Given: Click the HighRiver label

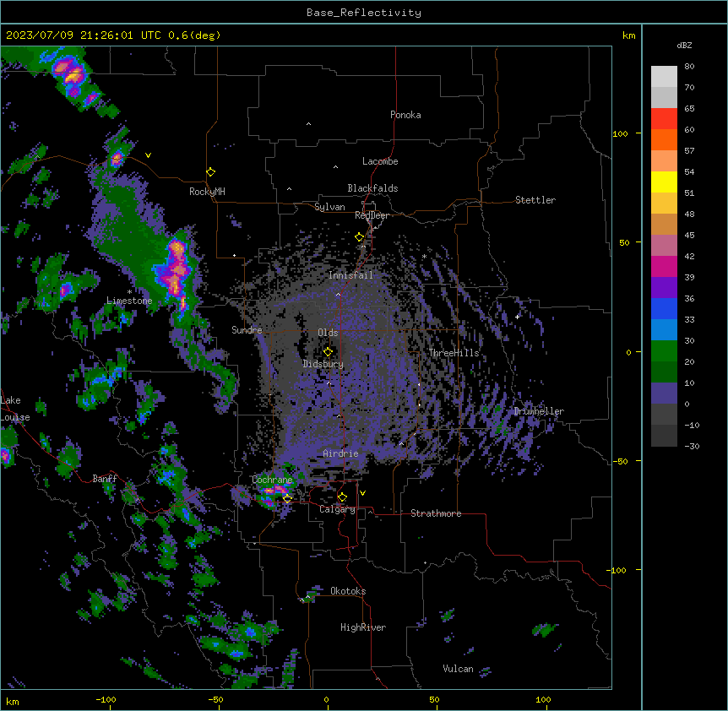Looking at the screenshot, I should point(363,627).
